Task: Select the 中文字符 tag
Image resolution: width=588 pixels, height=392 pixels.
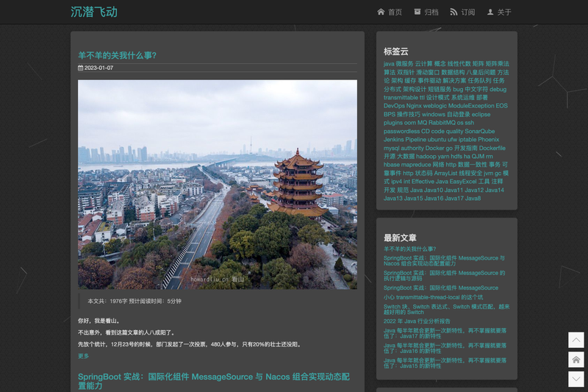Action: coord(476,89)
